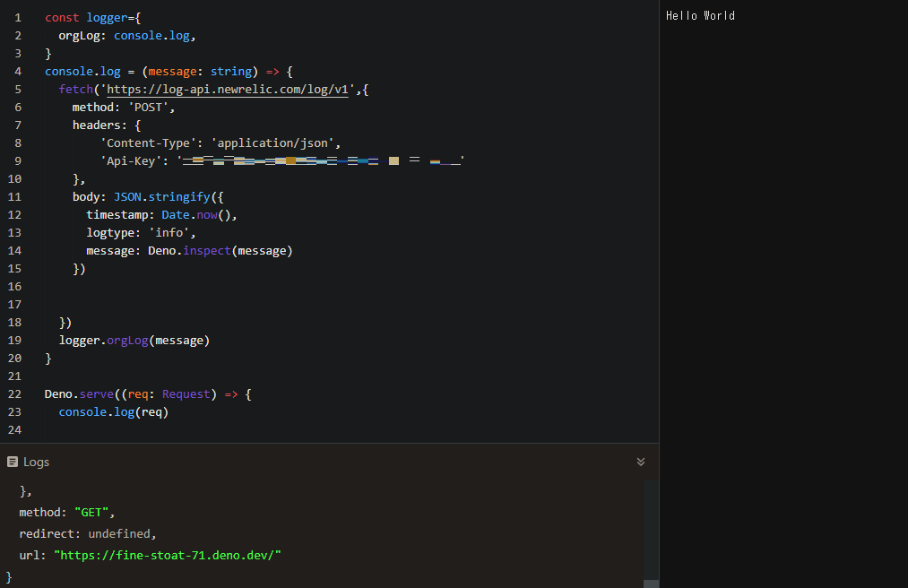Viewport: 908px width, 588px height.
Task: Click 'headers: {' code line
Action: point(107,125)
